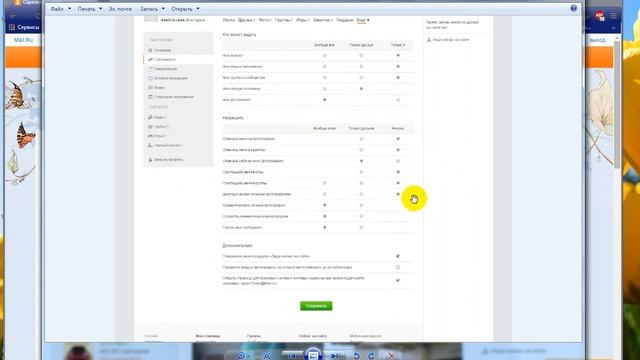Rotate the image counterclockwise
The width and height of the screenshot is (640, 360).
pyautogui.click(x=356, y=356)
